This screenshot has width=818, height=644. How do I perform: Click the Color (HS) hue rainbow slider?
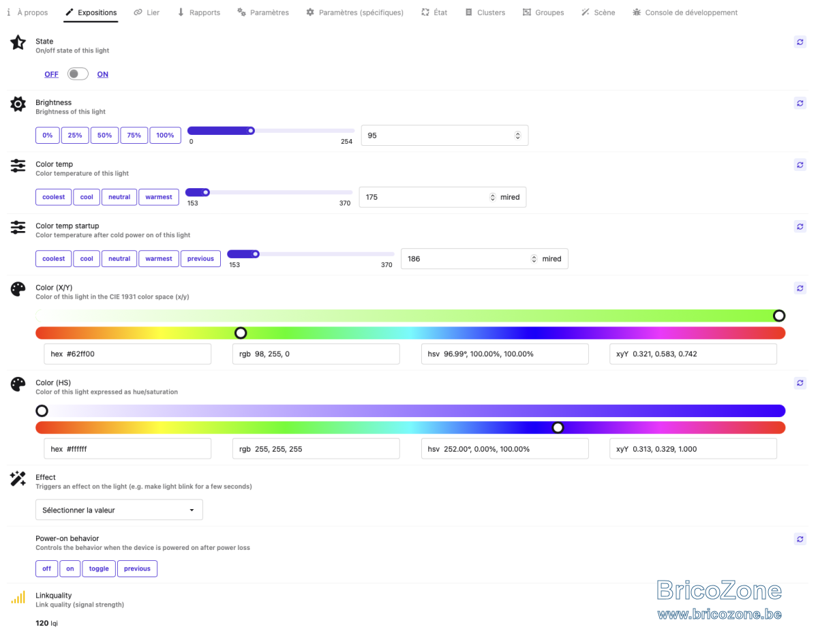(x=410, y=427)
